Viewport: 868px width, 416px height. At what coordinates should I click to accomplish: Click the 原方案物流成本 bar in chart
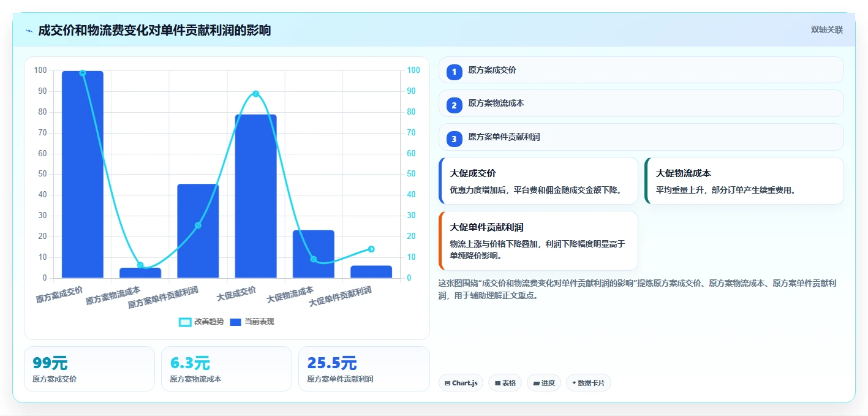[140, 273]
